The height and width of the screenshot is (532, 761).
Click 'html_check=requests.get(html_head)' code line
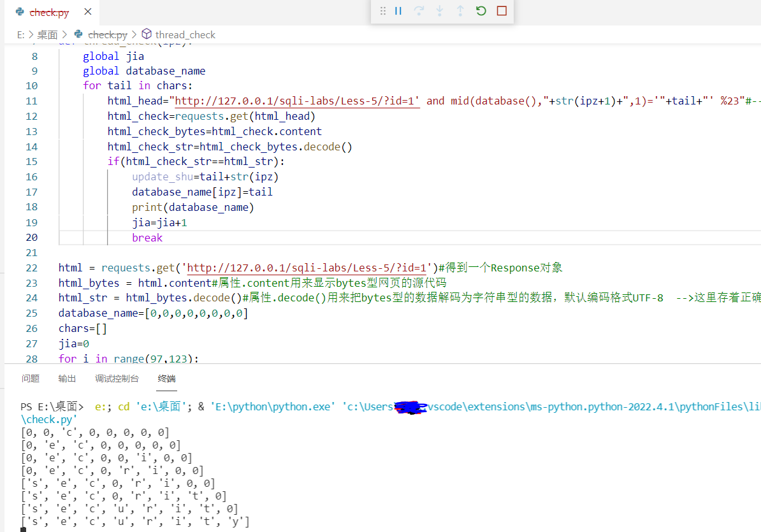click(211, 116)
